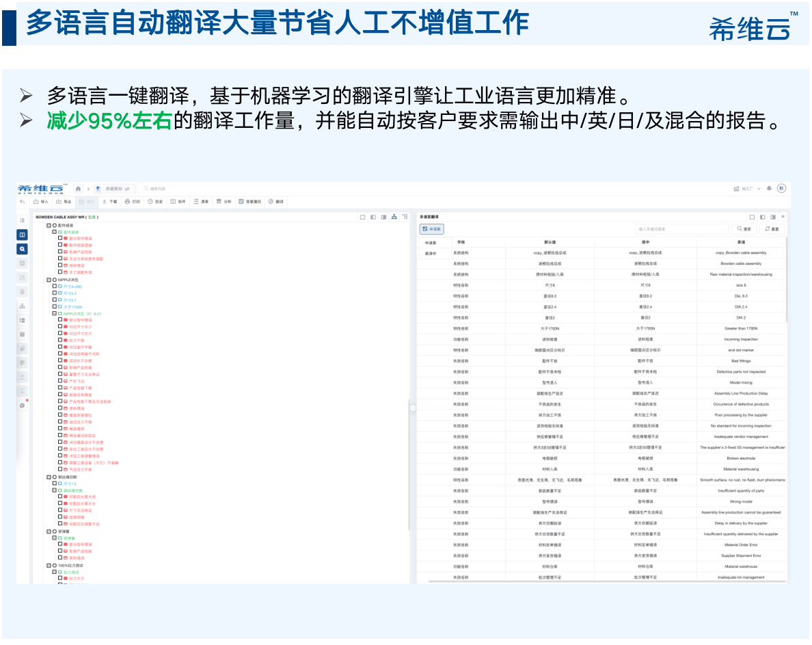Select the 历史 history icon

[x=153, y=201]
